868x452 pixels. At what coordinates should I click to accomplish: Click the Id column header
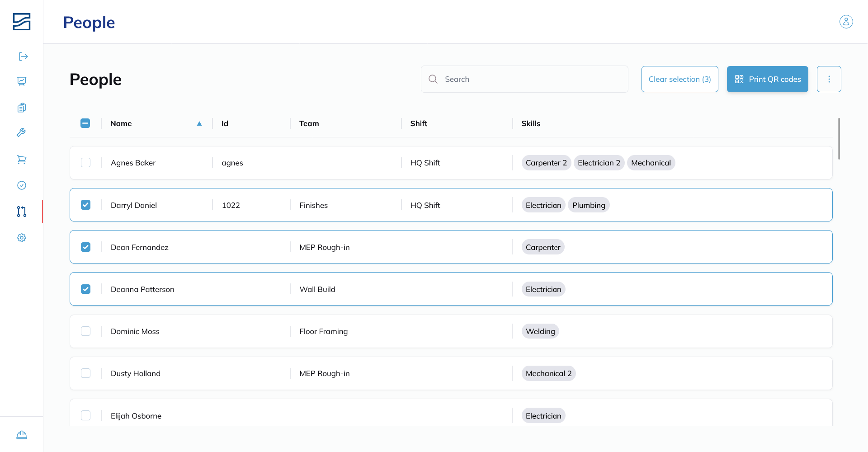[225, 123]
